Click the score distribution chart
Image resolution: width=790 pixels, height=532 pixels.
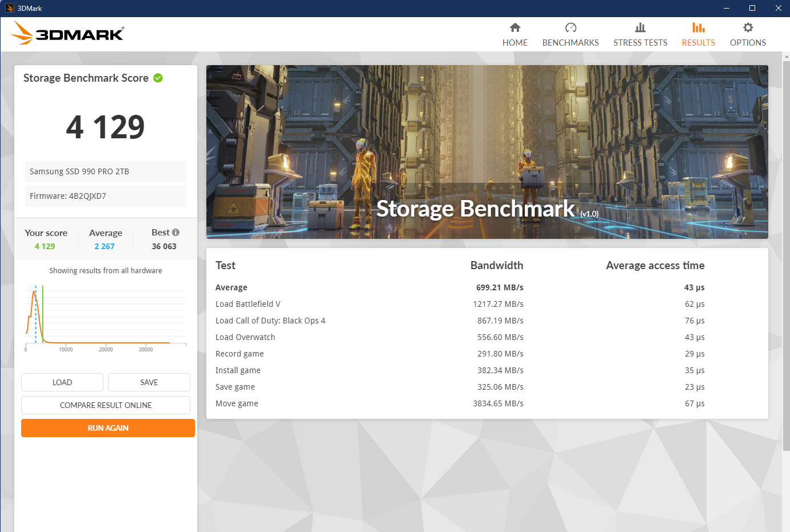point(106,316)
